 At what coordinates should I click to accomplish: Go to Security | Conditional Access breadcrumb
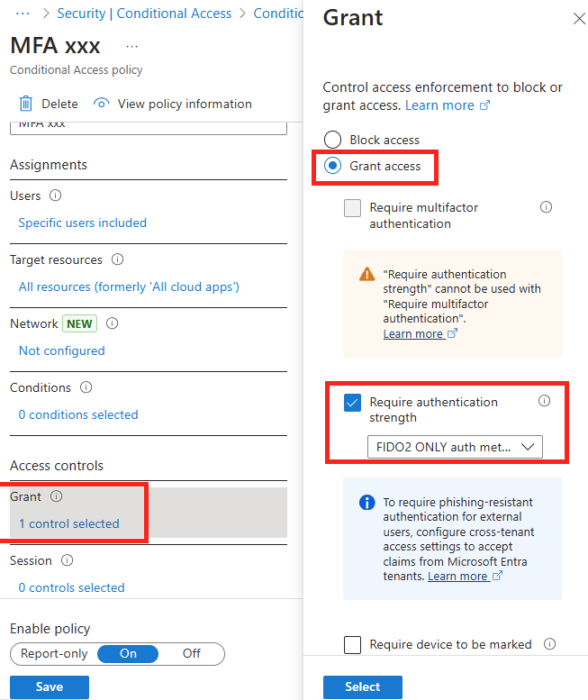[x=144, y=14]
